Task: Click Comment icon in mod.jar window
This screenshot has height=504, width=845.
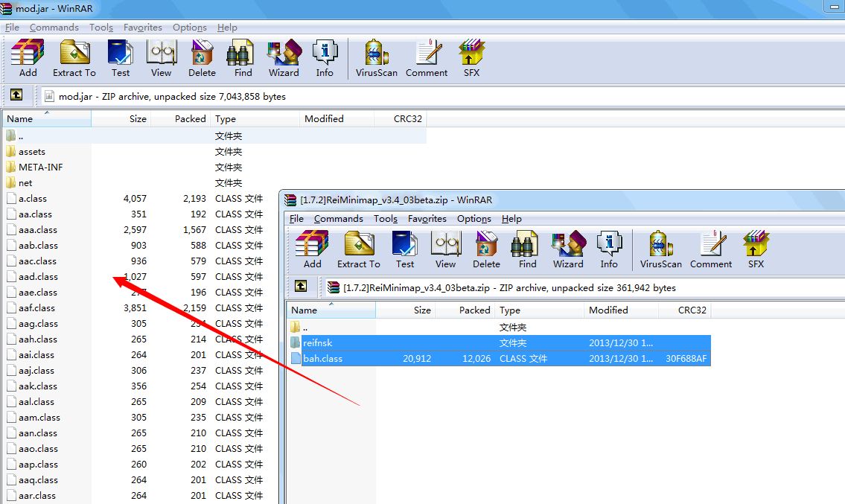Action: [x=427, y=58]
